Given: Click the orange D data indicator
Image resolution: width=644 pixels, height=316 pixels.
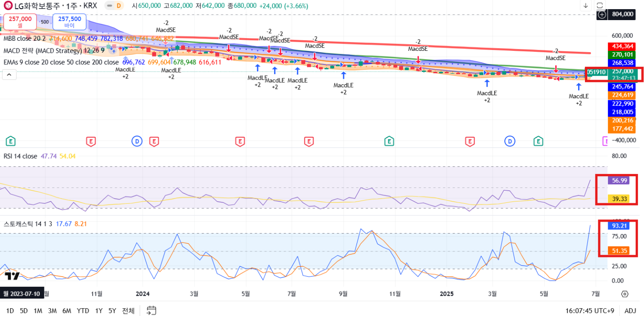Looking at the screenshot, I should tap(119, 6).
